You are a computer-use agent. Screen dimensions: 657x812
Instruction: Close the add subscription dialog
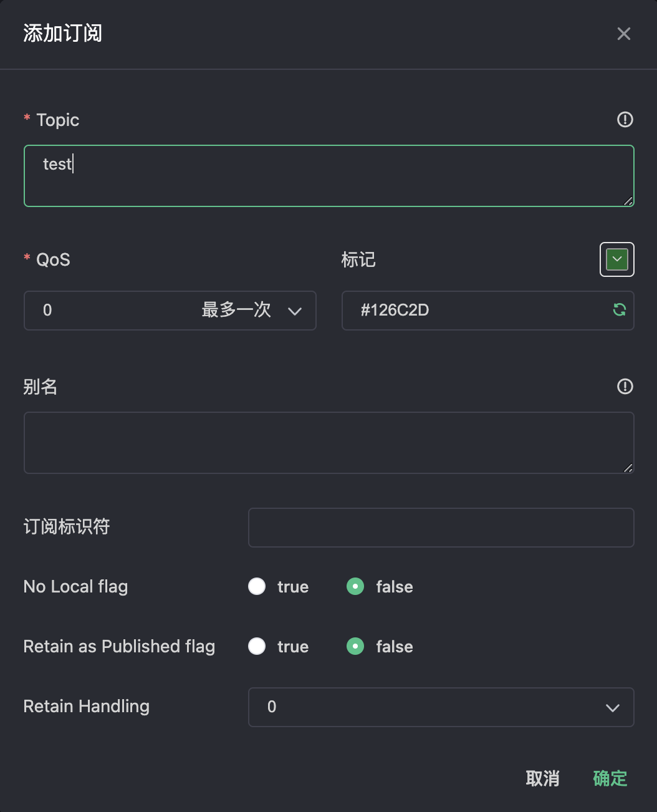tap(623, 34)
